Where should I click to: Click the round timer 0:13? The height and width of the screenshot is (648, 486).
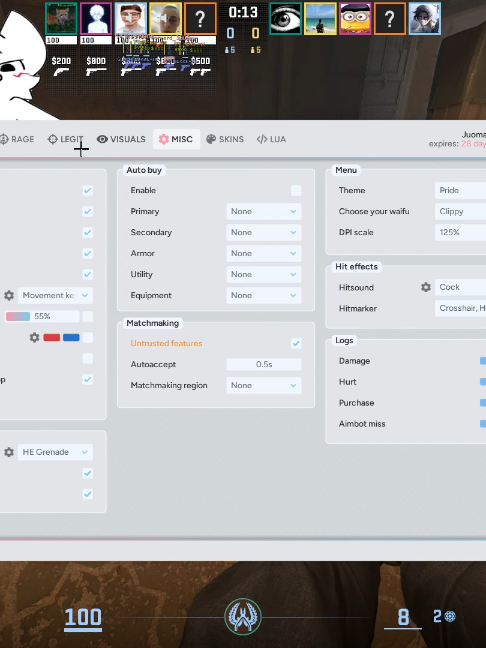(x=243, y=12)
